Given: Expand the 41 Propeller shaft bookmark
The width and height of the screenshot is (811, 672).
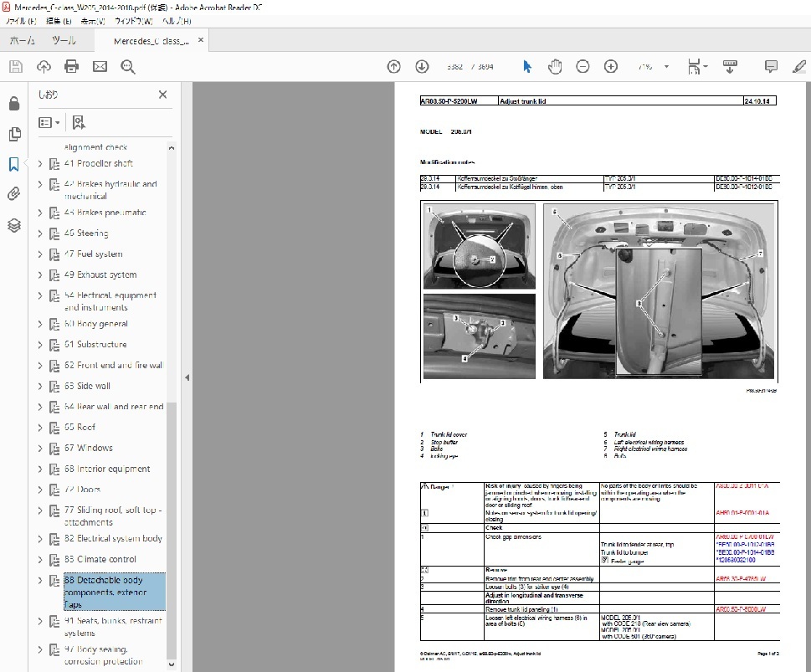Looking at the screenshot, I should pyautogui.click(x=40, y=163).
